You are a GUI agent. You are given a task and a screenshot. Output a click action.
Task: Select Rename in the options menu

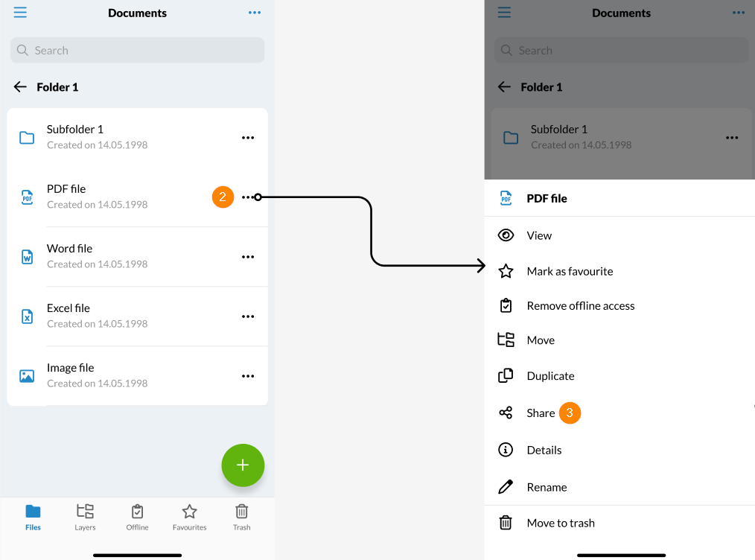tap(548, 486)
